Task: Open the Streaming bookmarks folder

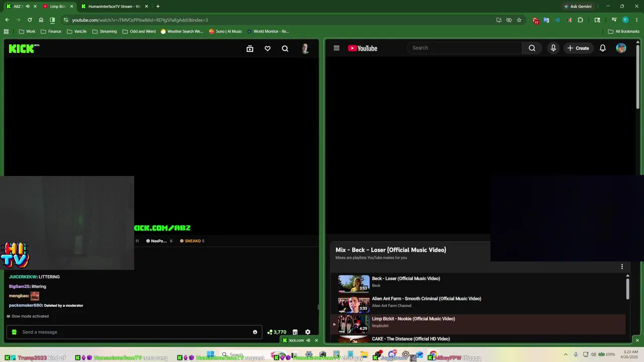Action: (105, 31)
